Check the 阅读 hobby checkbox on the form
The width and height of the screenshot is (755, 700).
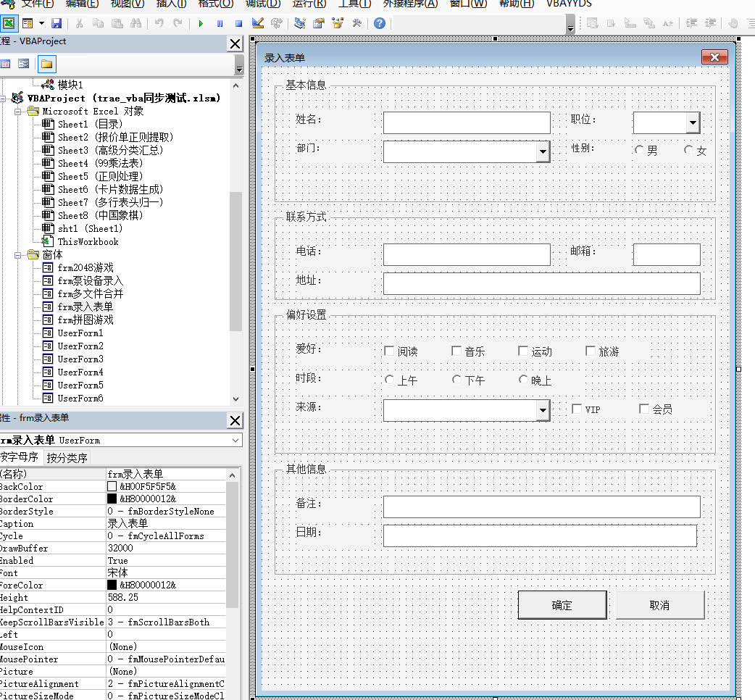point(388,351)
